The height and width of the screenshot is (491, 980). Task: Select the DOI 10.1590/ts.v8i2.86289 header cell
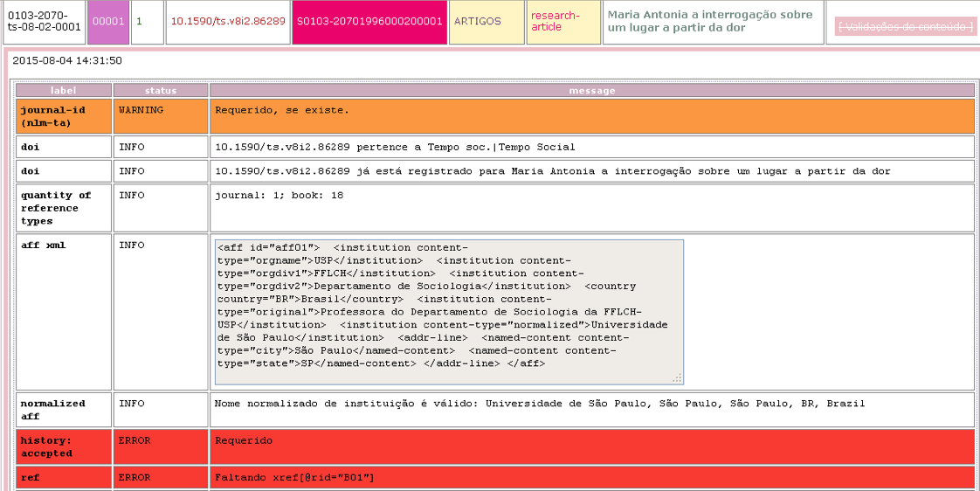tap(228, 23)
